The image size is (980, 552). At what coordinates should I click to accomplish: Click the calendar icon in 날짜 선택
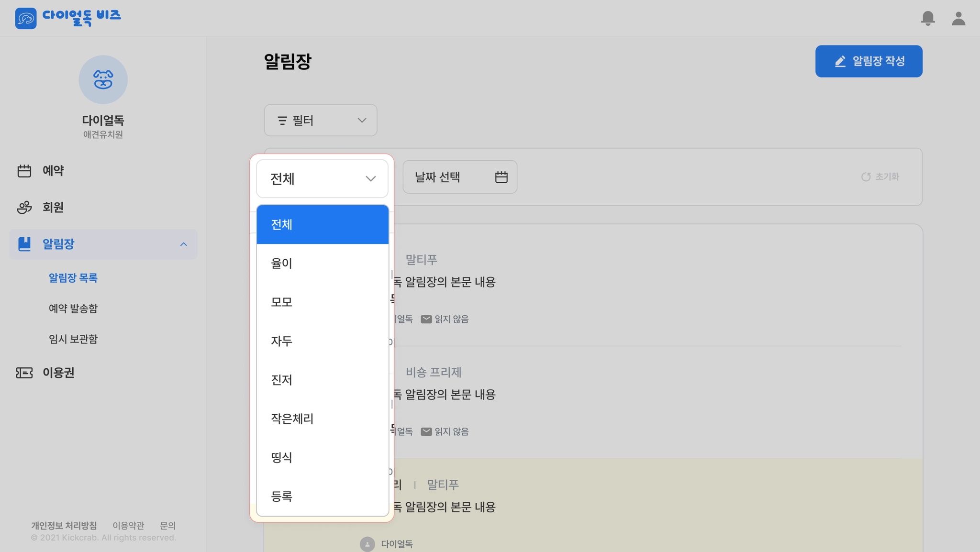tap(501, 177)
